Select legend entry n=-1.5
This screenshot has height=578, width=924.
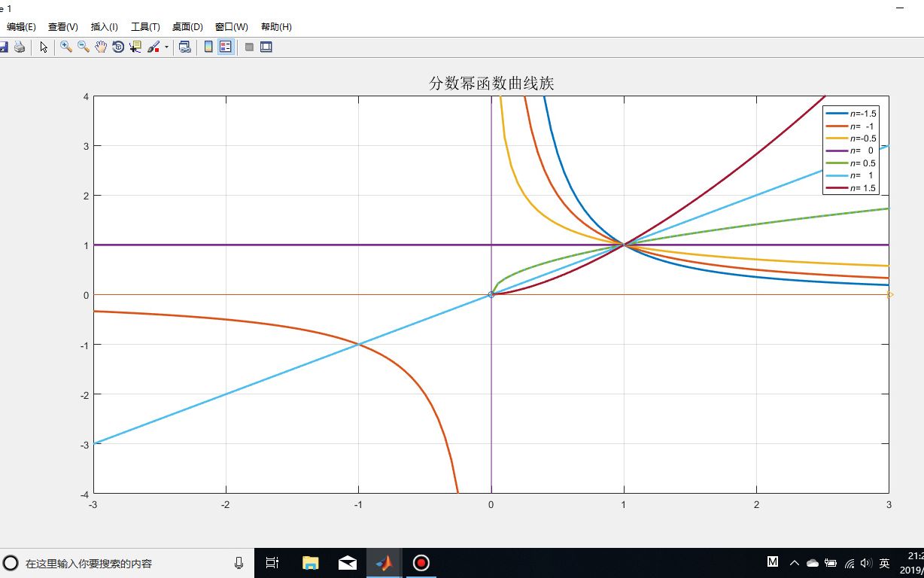tap(851, 114)
